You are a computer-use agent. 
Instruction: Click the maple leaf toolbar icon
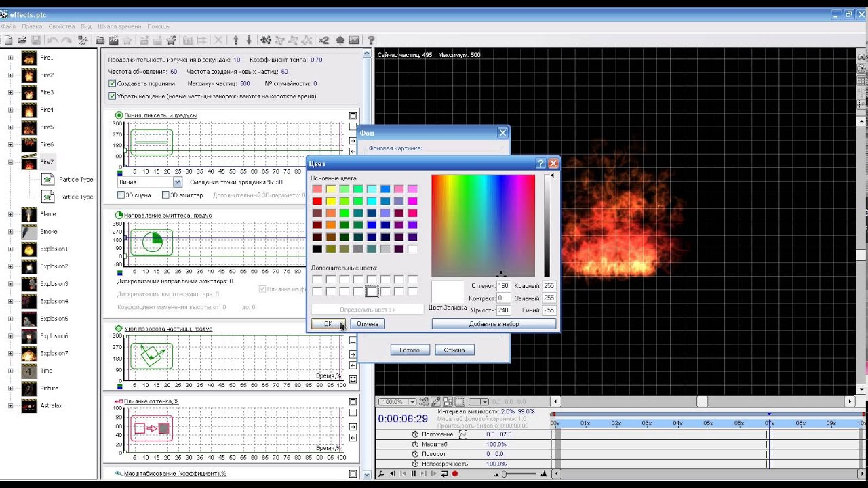(x=340, y=41)
